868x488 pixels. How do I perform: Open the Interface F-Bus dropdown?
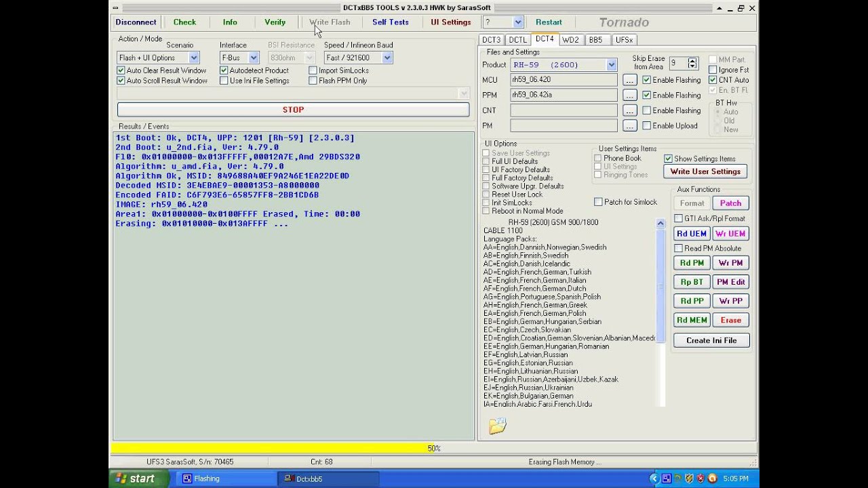point(254,58)
